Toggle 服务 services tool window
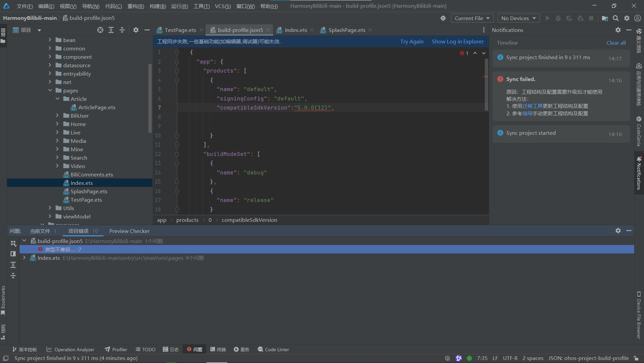Viewport: 644px width, 363px height. [241, 350]
